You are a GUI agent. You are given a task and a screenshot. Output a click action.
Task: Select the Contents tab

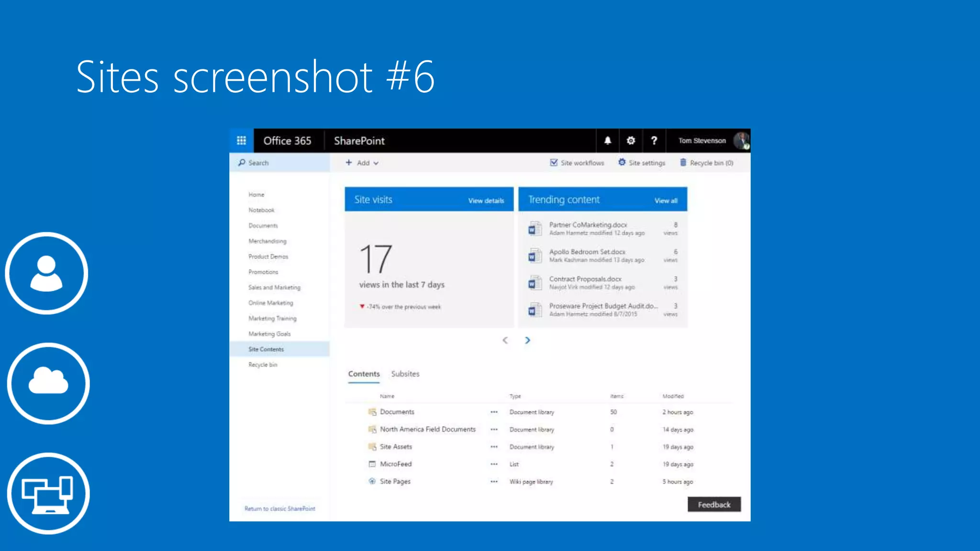click(364, 374)
